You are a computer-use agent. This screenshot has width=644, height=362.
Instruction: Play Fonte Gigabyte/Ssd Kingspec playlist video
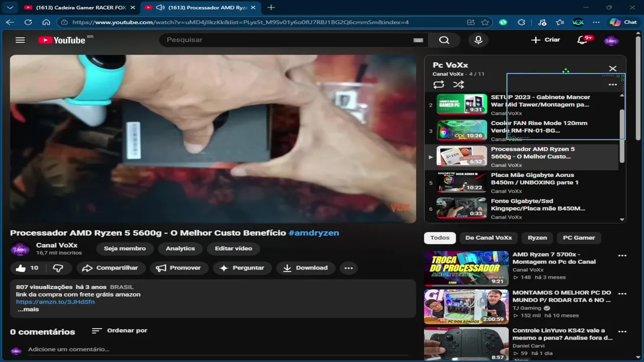(x=521, y=209)
